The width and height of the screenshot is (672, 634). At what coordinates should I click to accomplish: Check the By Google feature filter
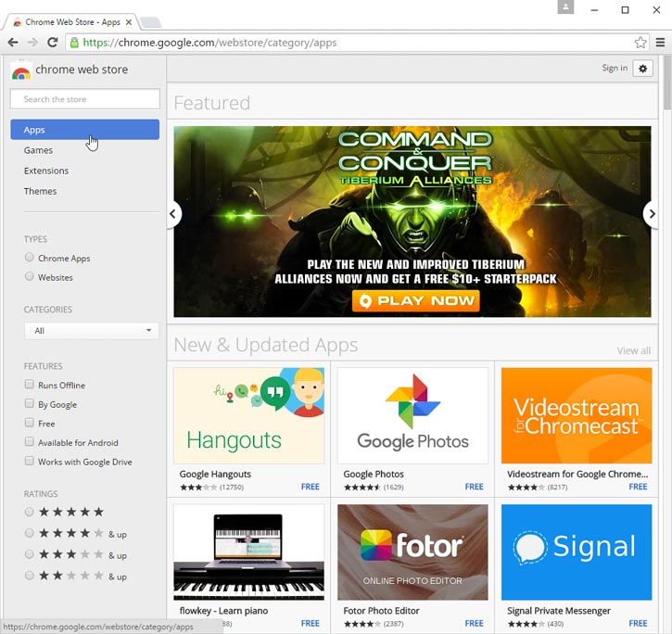30,404
